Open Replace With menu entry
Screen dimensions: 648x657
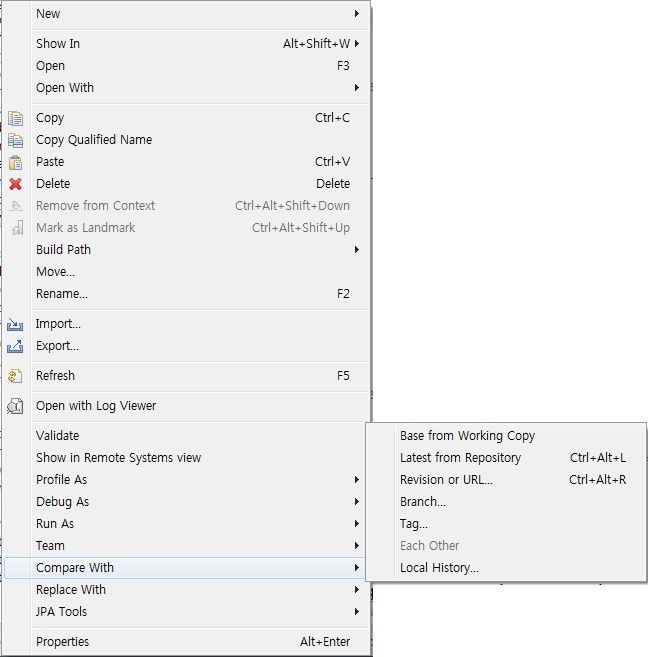click(x=186, y=590)
